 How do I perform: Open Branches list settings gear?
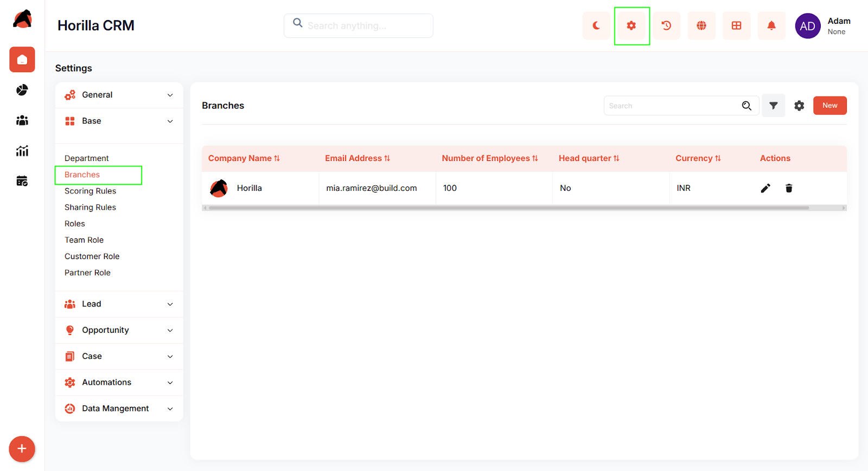coord(799,106)
